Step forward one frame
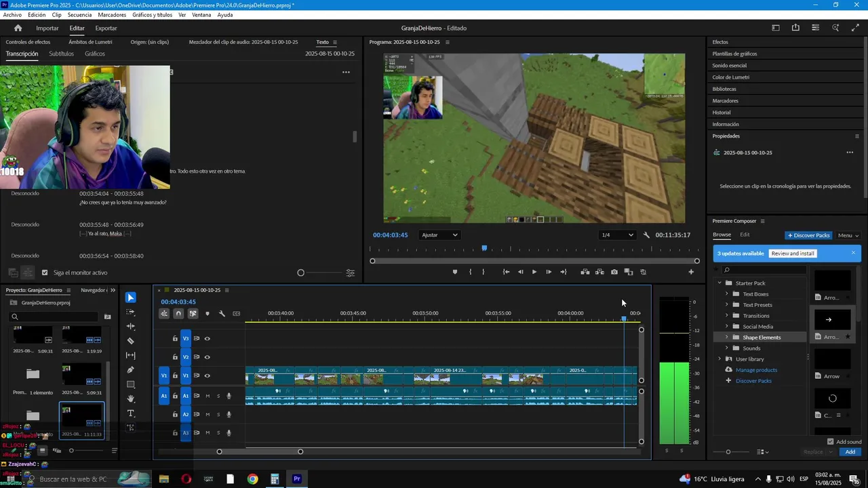This screenshot has height=488, width=868. (549, 272)
